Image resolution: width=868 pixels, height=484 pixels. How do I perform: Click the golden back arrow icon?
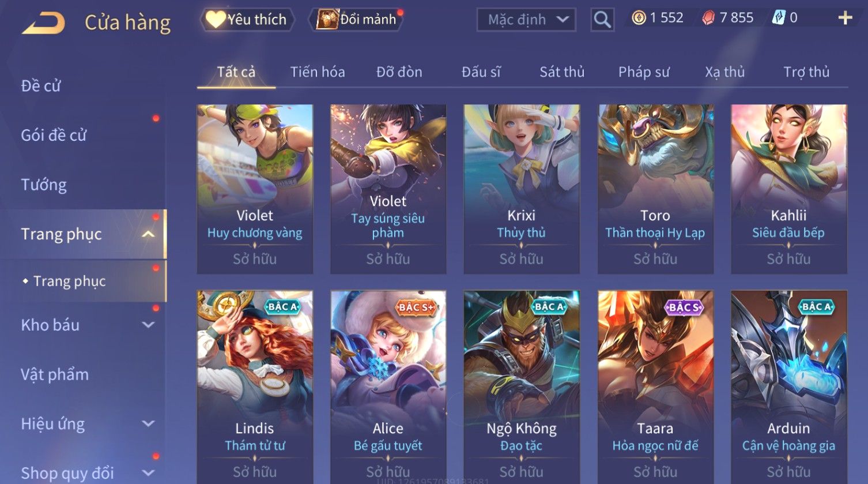click(44, 23)
